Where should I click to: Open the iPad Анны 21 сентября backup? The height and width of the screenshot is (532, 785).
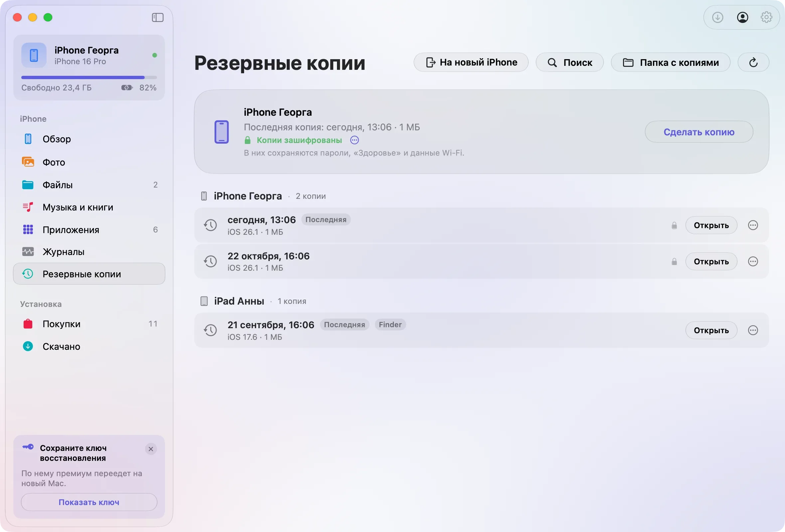coord(711,330)
